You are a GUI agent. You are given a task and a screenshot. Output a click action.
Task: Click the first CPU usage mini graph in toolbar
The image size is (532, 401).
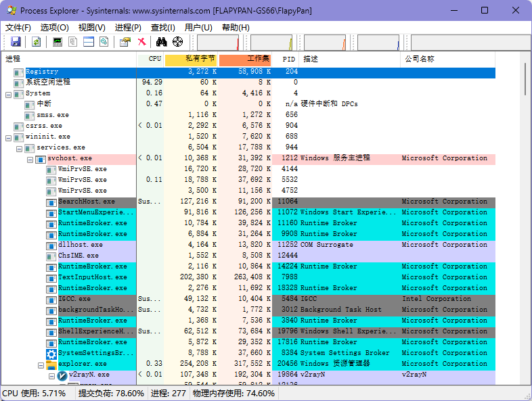coord(217,43)
